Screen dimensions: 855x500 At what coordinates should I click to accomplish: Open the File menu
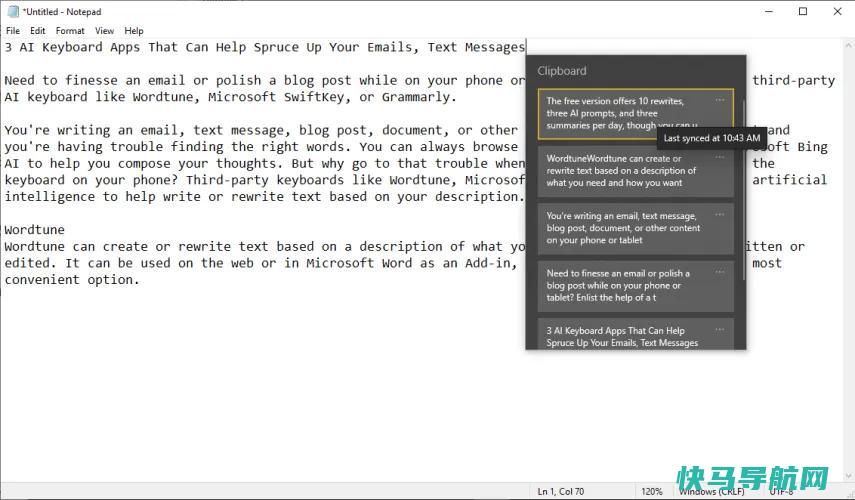click(x=13, y=31)
